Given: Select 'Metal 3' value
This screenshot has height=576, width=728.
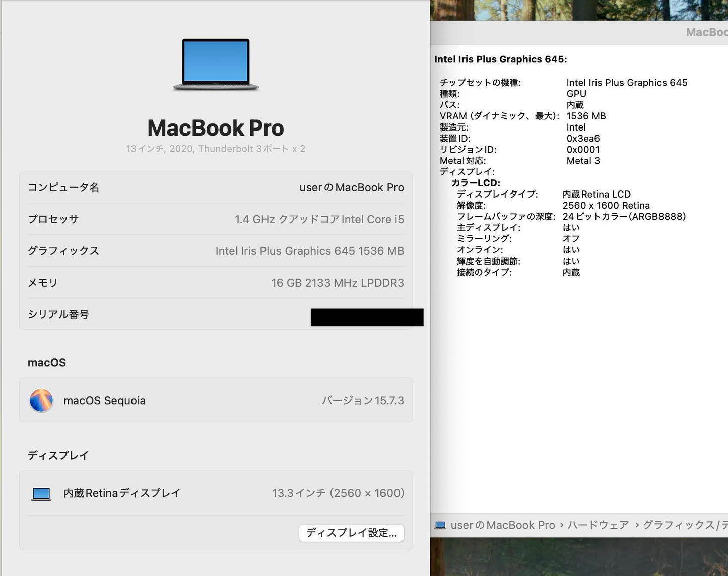Looking at the screenshot, I should click(583, 161).
